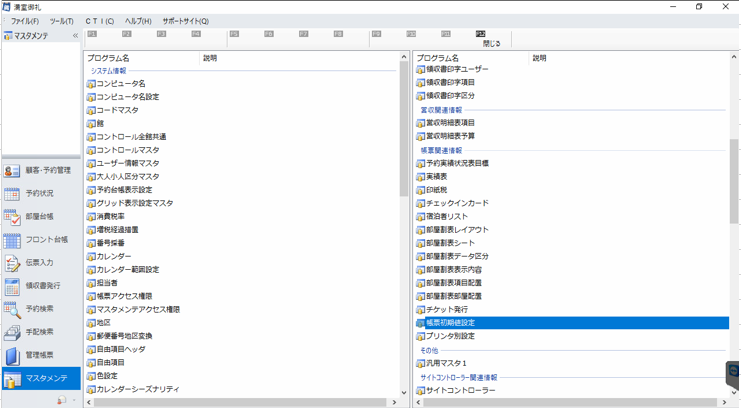Select 消費税率 in the left list
Screen dimensions: 741x408
click(110, 217)
